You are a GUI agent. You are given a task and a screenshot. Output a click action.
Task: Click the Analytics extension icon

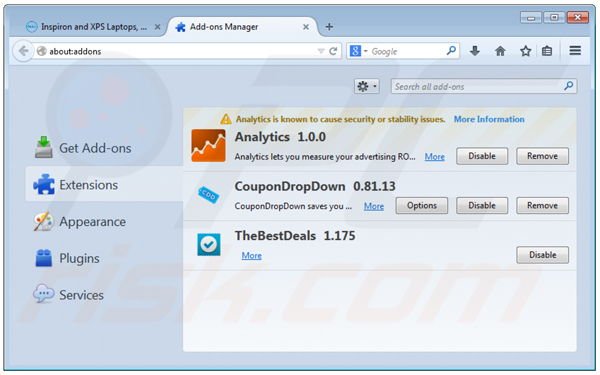[x=208, y=145]
